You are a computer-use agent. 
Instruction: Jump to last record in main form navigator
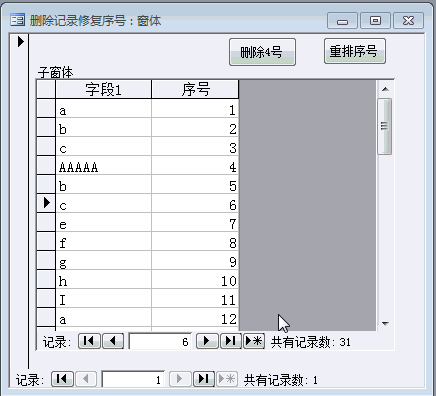pyautogui.click(x=204, y=379)
